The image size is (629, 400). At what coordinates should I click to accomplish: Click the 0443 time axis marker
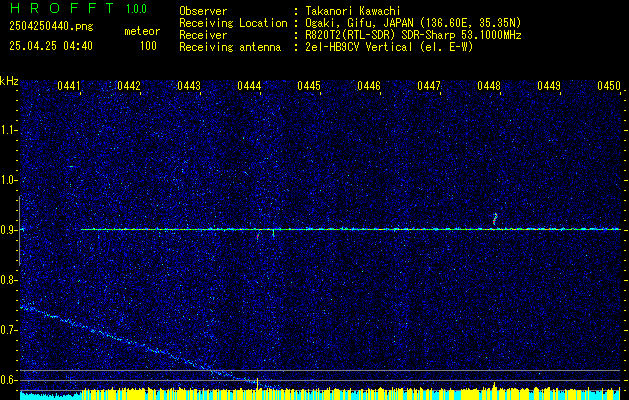tap(189, 86)
